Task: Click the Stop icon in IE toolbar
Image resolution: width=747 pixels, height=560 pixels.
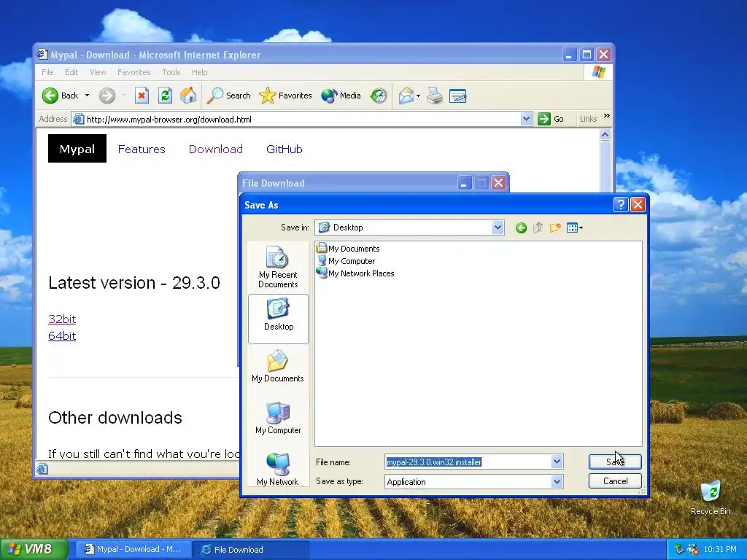Action: pos(142,96)
